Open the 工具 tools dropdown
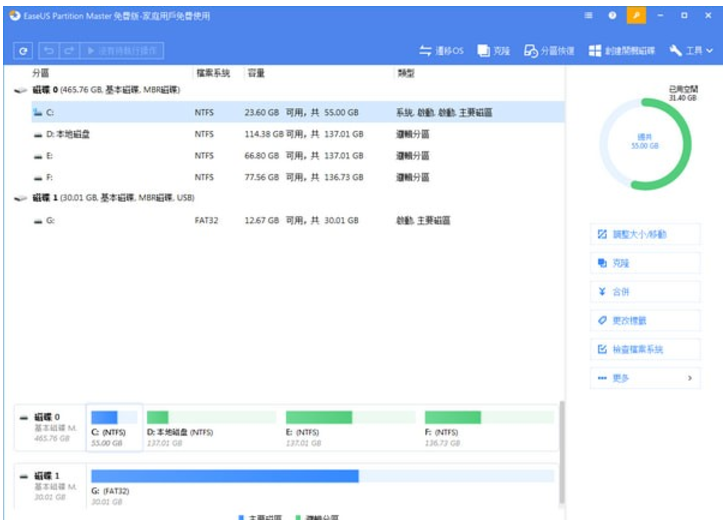Viewport: 726px width, 520px height. 692,50
